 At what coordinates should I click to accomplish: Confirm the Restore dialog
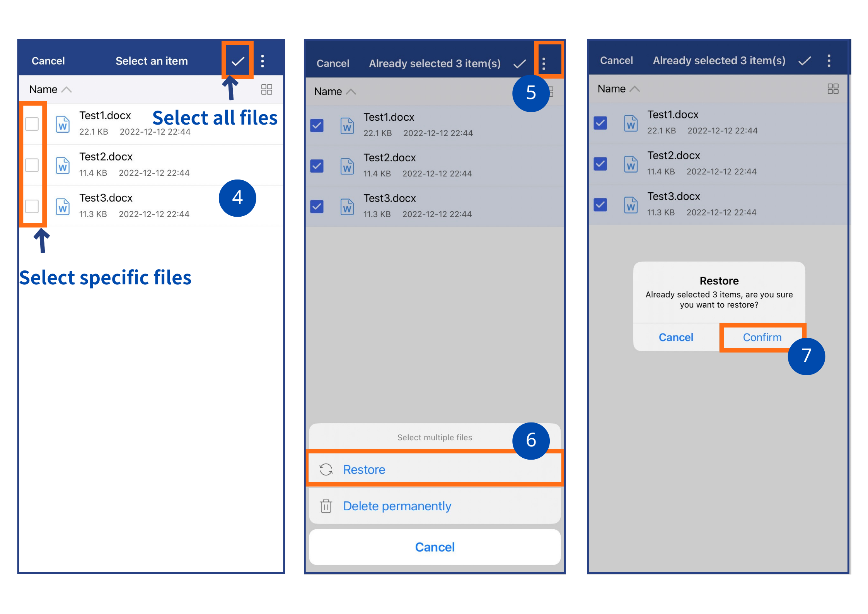coord(762,337)
